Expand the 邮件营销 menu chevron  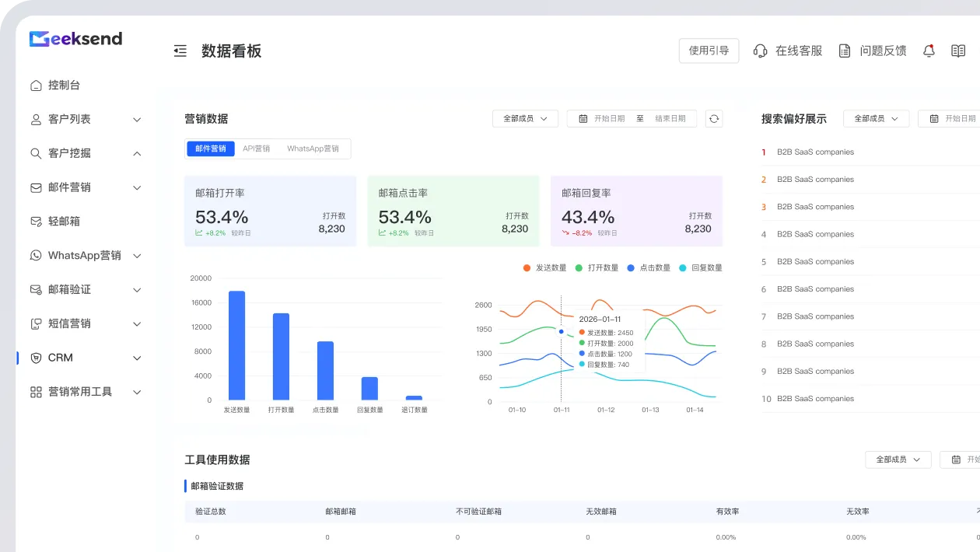point(137,188)
